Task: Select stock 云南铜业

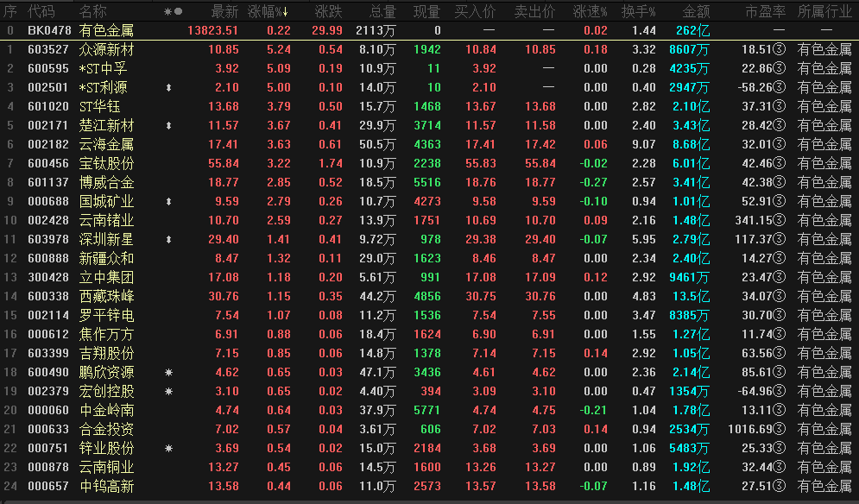Action: coord(106,467)
